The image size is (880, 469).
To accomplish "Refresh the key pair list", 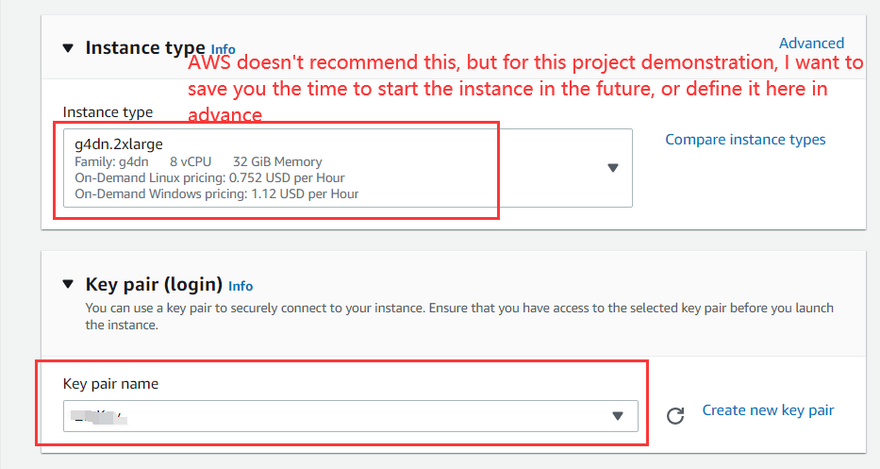I will point(675,415).
